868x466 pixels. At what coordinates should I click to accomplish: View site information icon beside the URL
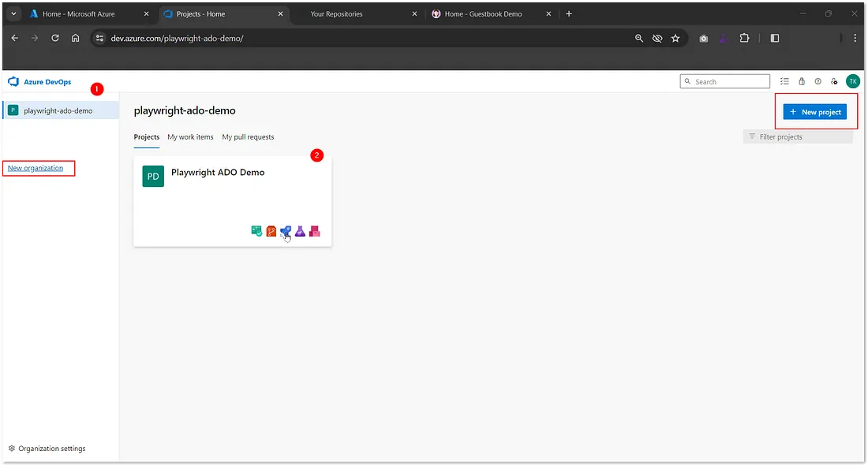tap(99, 38)
